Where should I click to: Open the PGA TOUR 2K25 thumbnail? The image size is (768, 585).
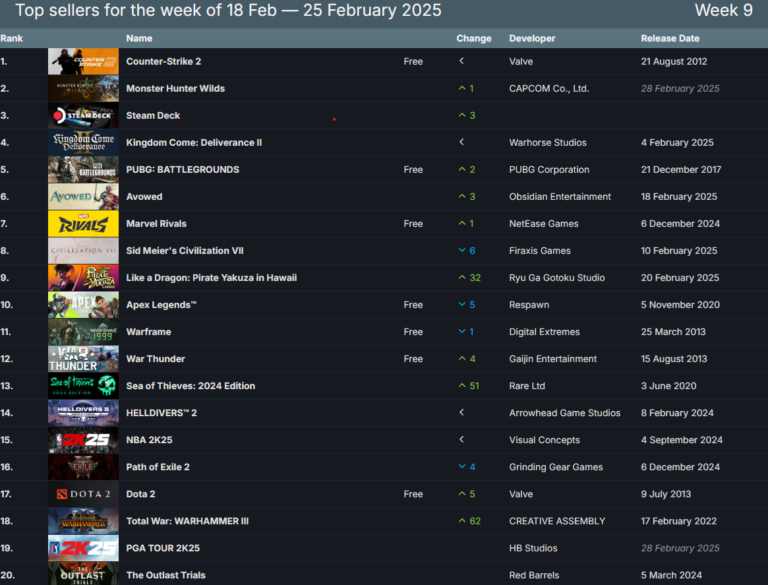83,548
